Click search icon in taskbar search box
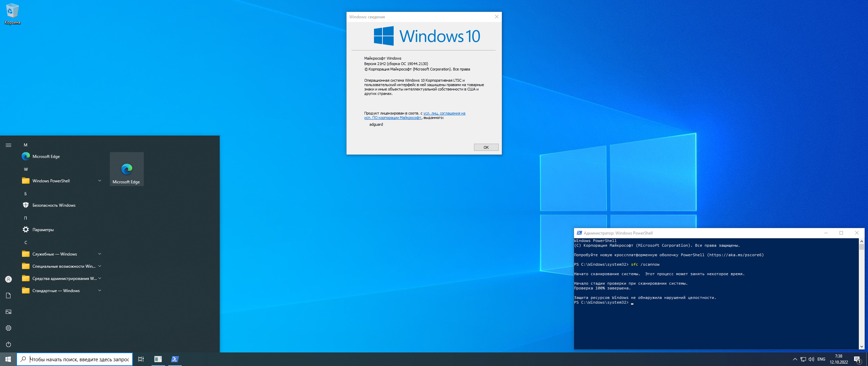The width and height of the screenshot is (868, 366). point(23,359)
